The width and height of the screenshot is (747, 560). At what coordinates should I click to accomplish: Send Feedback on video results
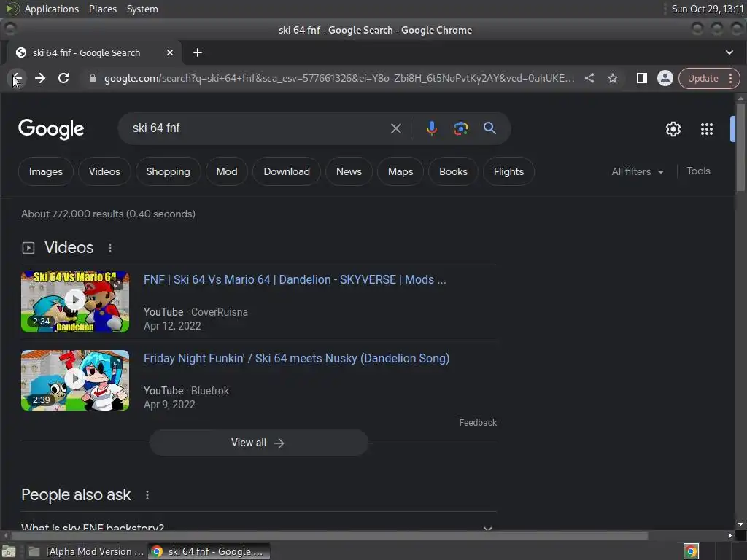click(x=478, y=422)
